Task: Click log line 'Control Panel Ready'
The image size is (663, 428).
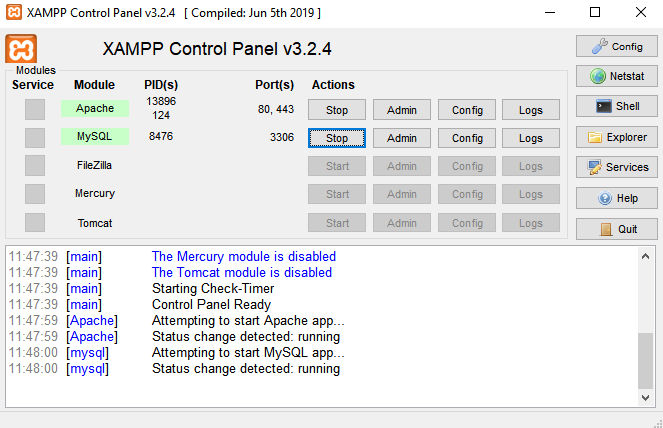Action: click(211, 305)
